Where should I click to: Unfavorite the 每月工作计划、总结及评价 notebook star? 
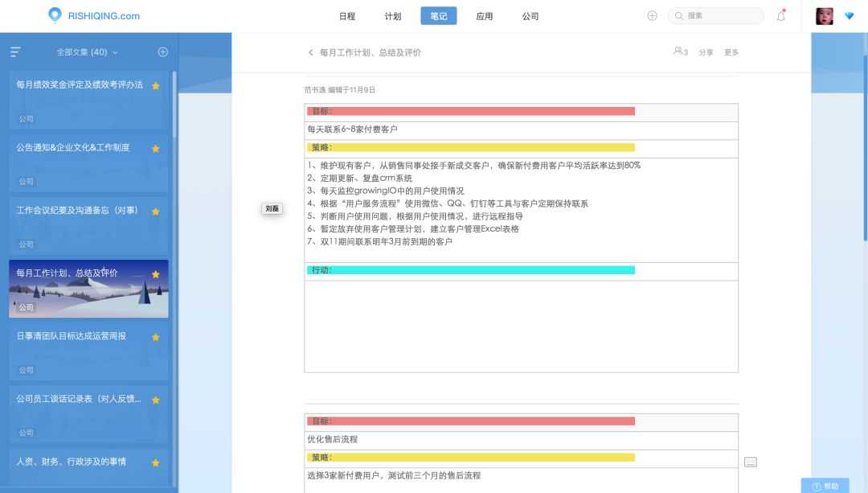[157, 273]
